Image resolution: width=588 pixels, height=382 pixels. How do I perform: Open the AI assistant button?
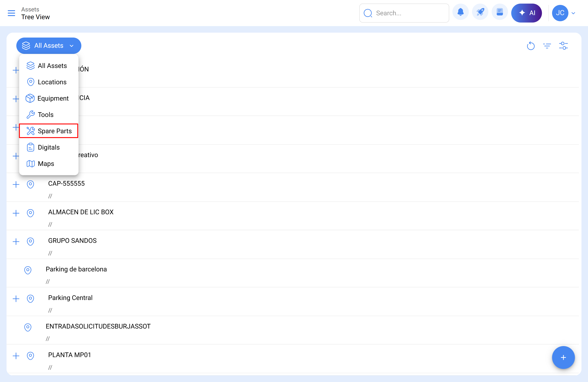point(527,13)
